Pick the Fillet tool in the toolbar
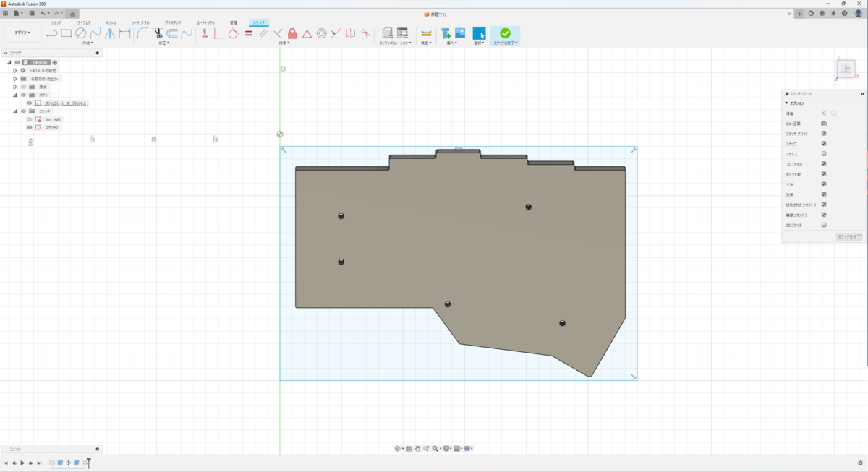The image size is (868, 472). click(x=142, y=33)
